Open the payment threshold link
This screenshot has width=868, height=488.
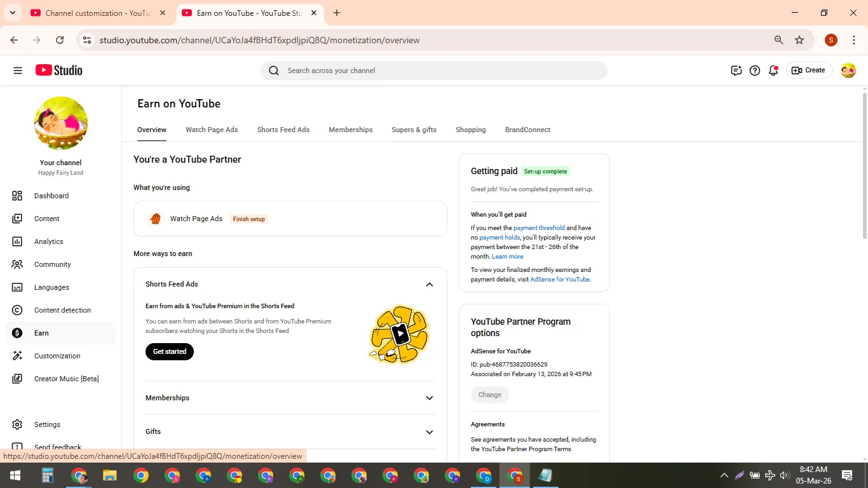539,228
